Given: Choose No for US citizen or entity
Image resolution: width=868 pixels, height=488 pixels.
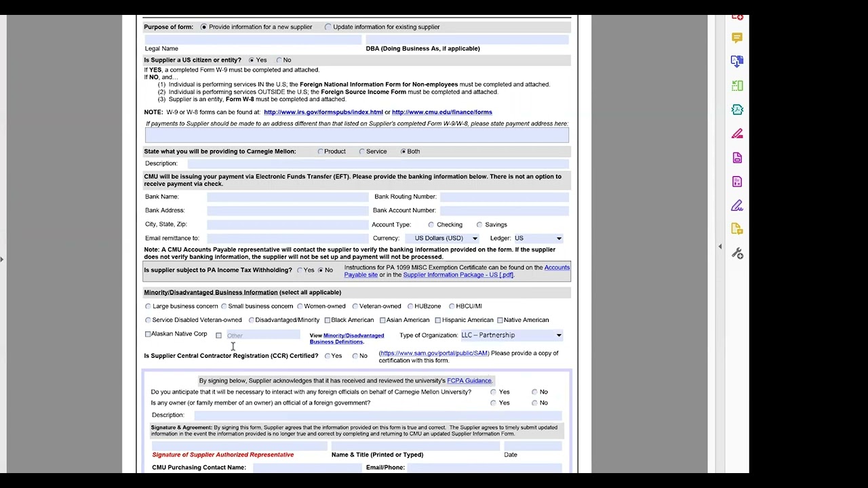Looking at the screenshot, I should (279, 60).
